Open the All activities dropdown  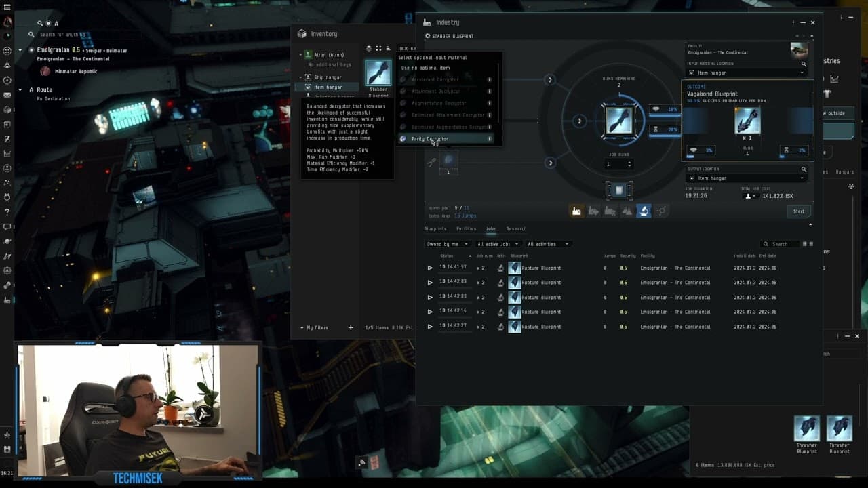tap(547, 244)
